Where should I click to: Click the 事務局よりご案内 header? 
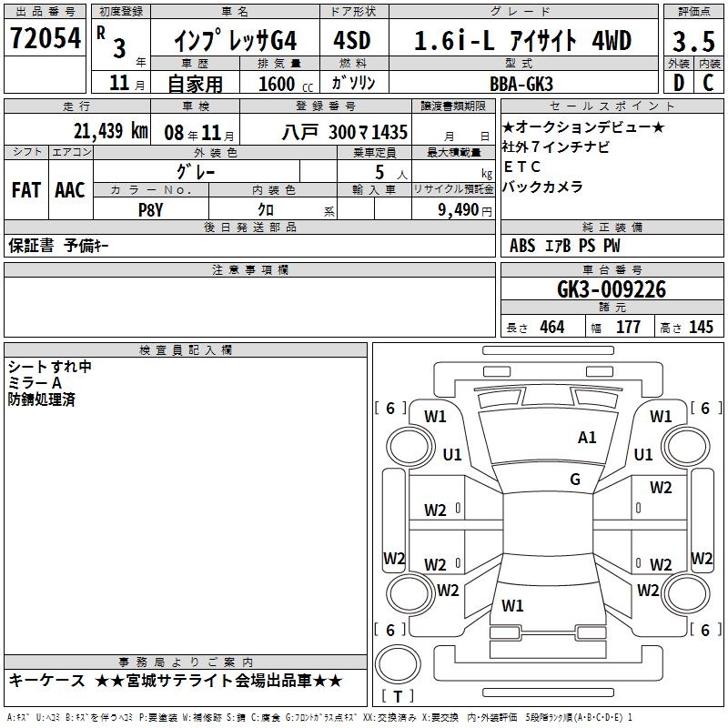pyautogui.click(x=186, y=662)
